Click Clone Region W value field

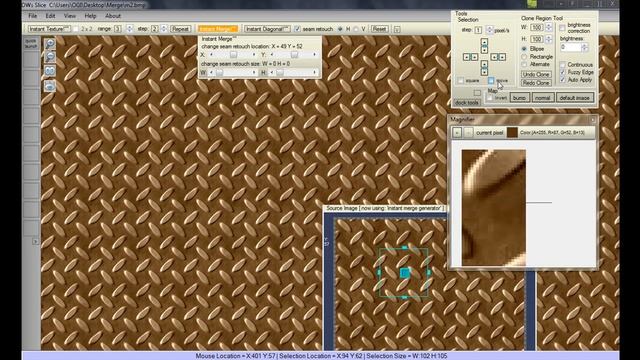pos(536,27)
